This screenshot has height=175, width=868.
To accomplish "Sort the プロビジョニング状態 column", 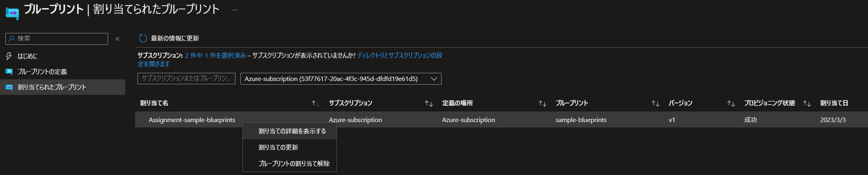I will (x=807, y=103).
